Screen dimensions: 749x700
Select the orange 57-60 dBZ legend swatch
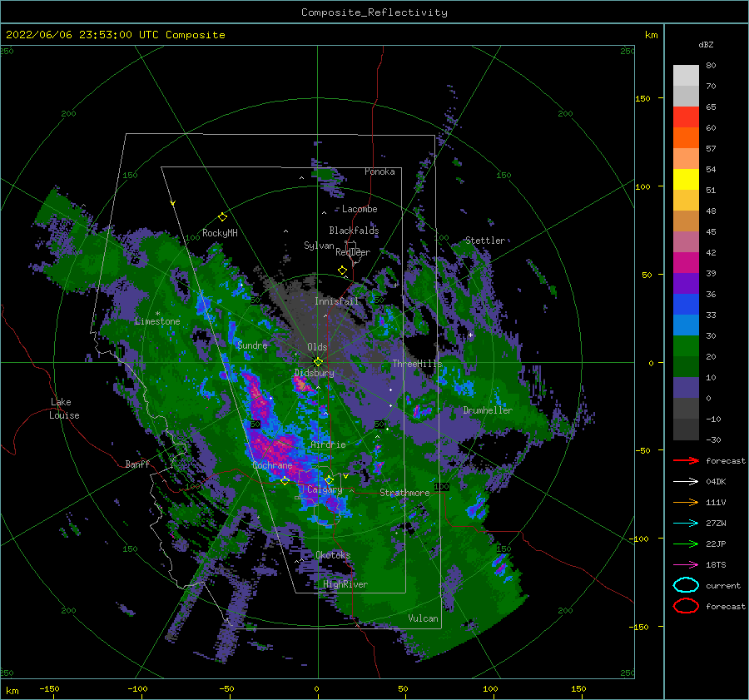click(686, 137)
